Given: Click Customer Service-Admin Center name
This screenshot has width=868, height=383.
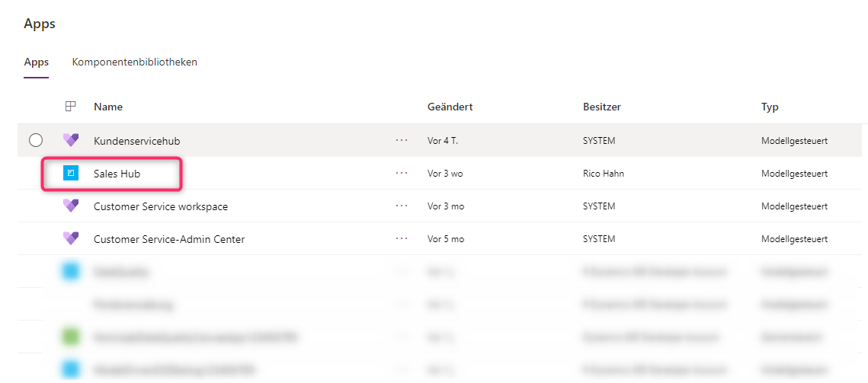Looking at the screenshot, I should [x=169, y=239].
